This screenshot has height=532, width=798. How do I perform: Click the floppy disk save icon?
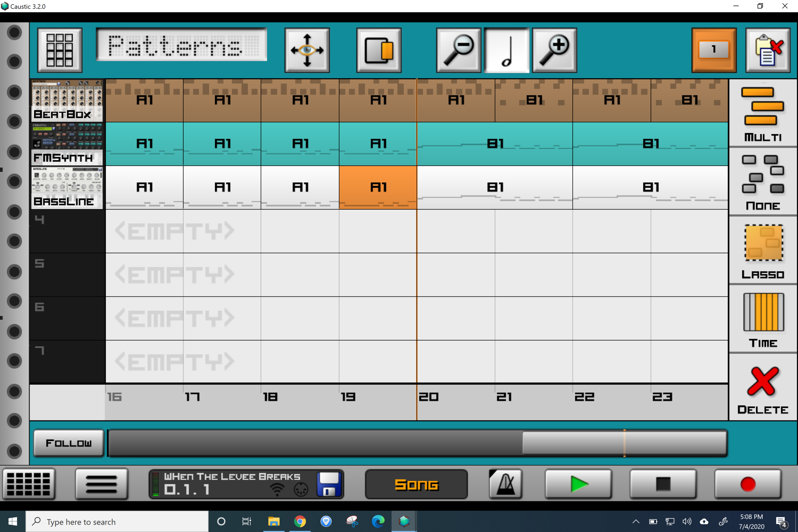click(328, 484)
